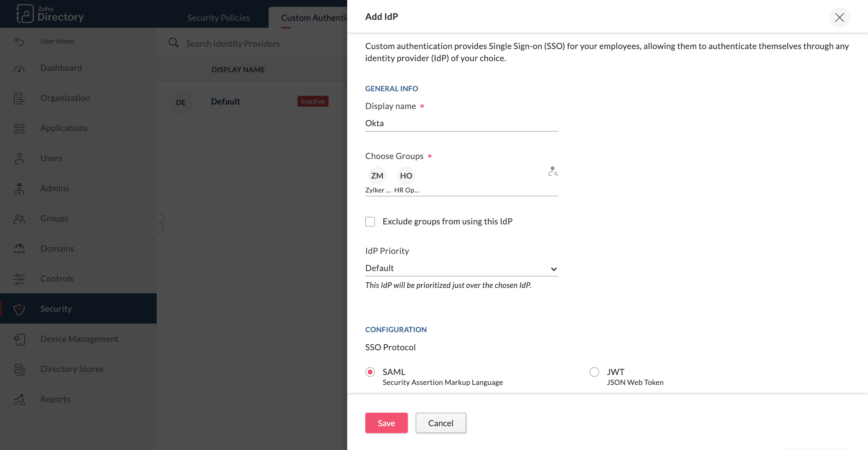Click the search magnifier icon for Identity Providers
Viewport: 868px width, 450px height.
174,43
